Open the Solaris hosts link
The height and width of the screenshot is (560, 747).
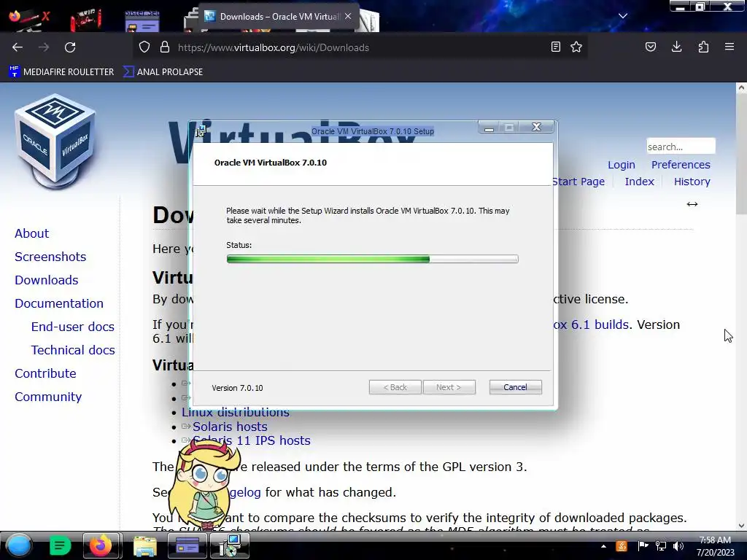pyautogui.click(x=230, y=427)
